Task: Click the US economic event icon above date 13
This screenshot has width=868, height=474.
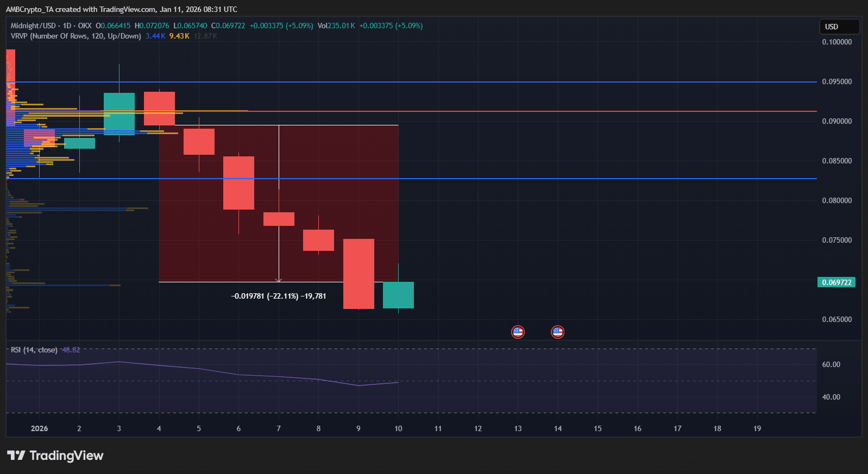Action: point(518,332)
